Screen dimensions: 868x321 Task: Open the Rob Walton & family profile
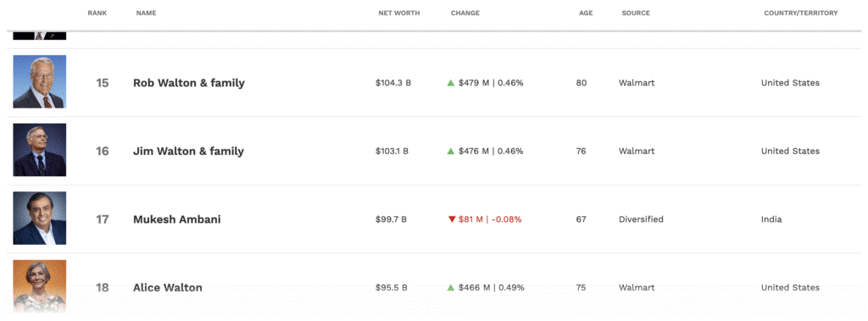[189, 83]
